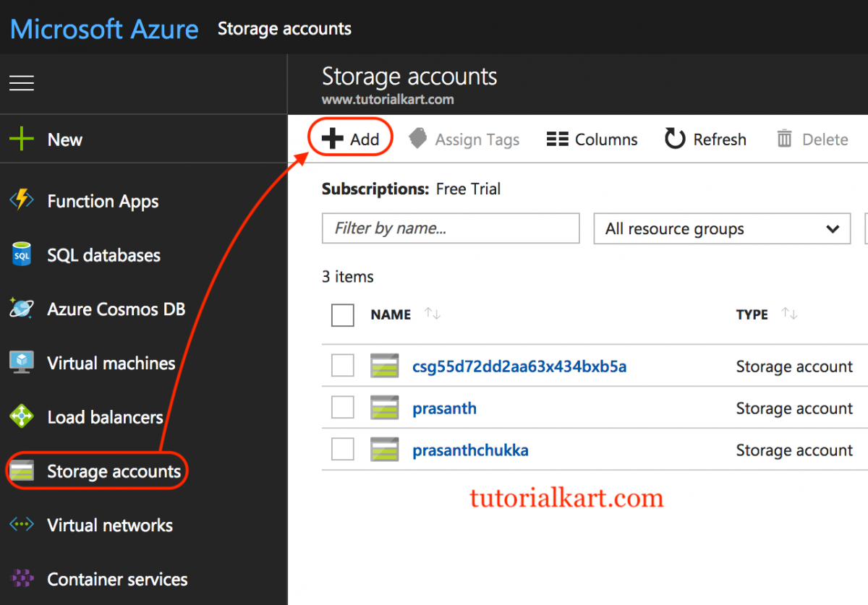This screenshot has width=868, height=605.
Task: Open the csg55d72dd2aa63x434bxb5a storage account link
Action: [x=519, y=366]
